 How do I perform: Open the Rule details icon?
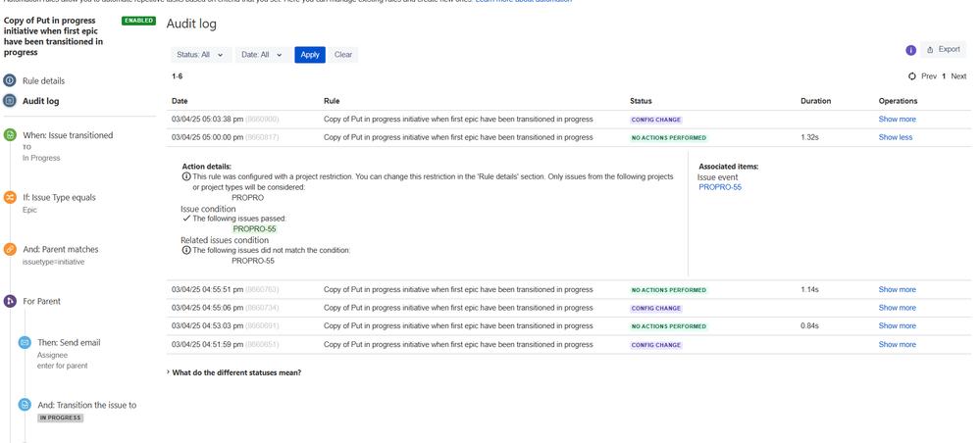[10, 80]
